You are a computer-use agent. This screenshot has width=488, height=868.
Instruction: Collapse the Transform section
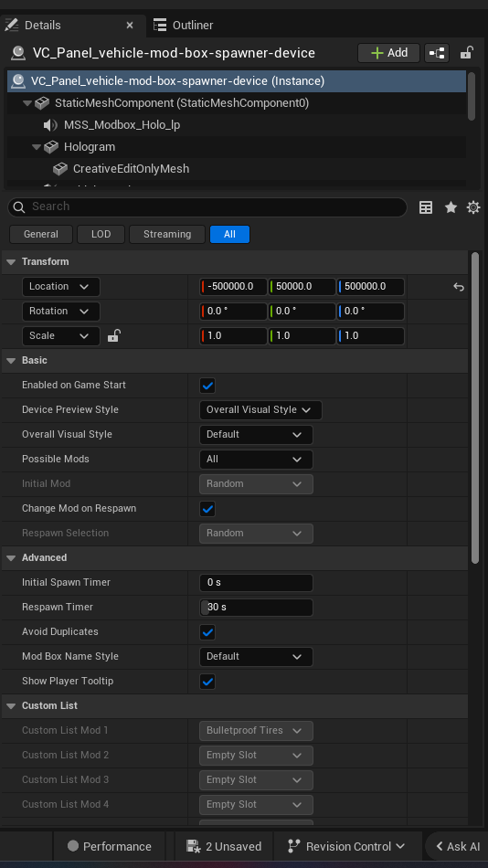pos(11,262)
